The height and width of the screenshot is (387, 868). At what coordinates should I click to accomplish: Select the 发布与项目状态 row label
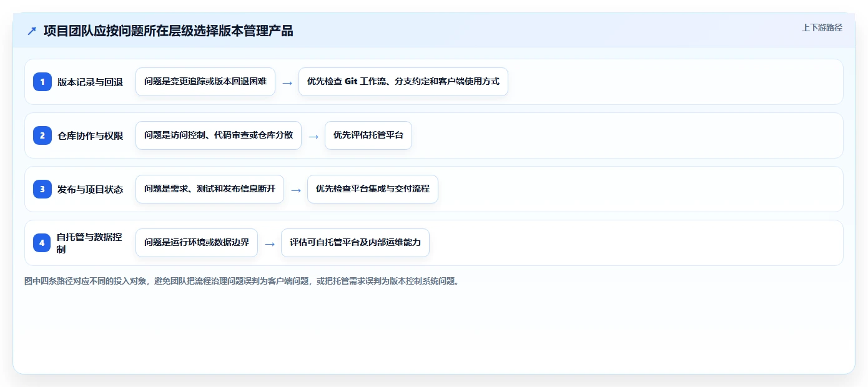click(x=90, y=189)
